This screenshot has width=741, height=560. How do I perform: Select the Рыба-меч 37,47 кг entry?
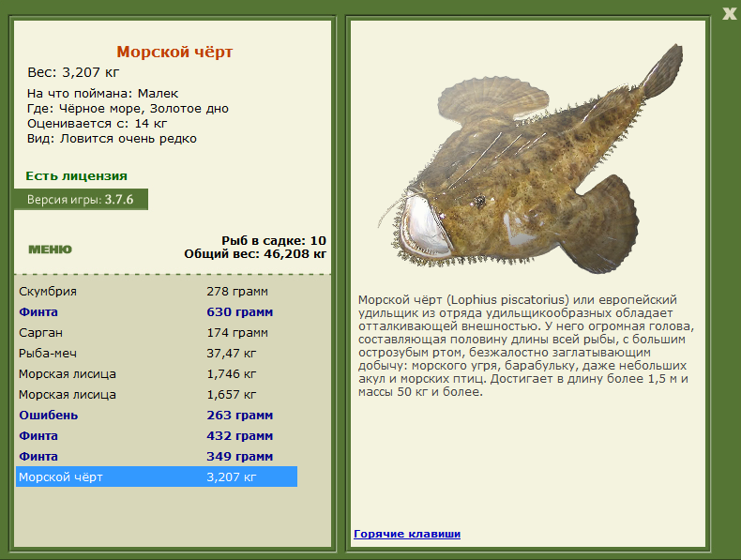point(157,354)
